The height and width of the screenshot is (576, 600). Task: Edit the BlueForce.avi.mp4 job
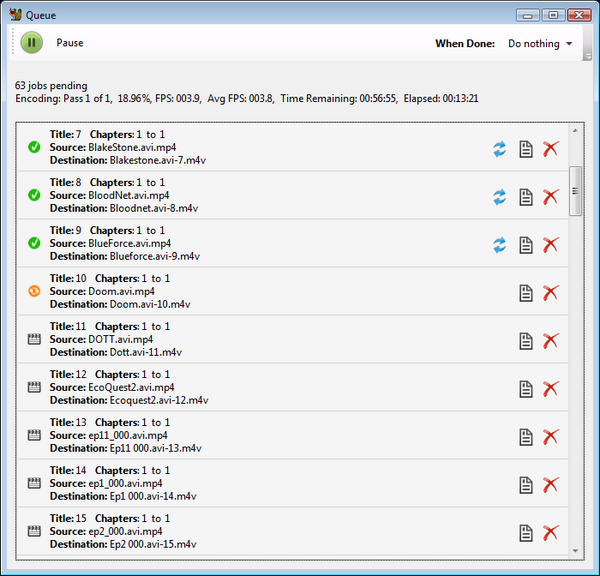pos(526,245)
